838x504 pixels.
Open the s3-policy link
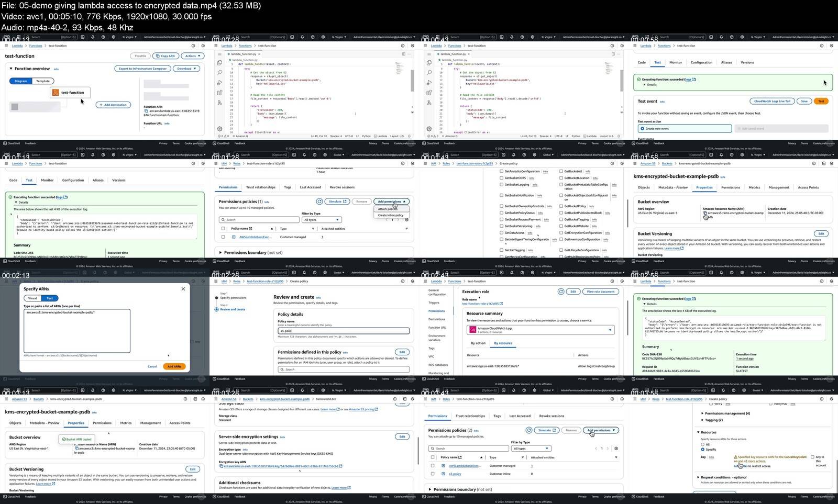tap(455, 474)
